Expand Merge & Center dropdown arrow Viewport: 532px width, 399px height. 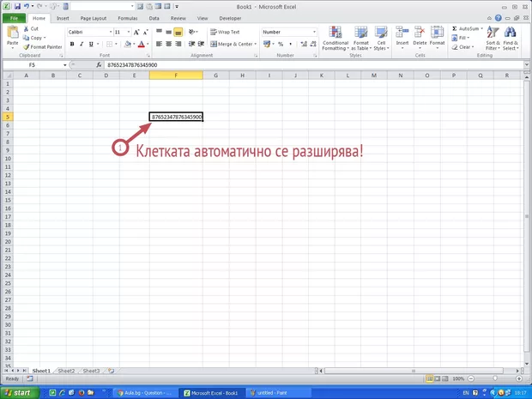coord(255,44)
